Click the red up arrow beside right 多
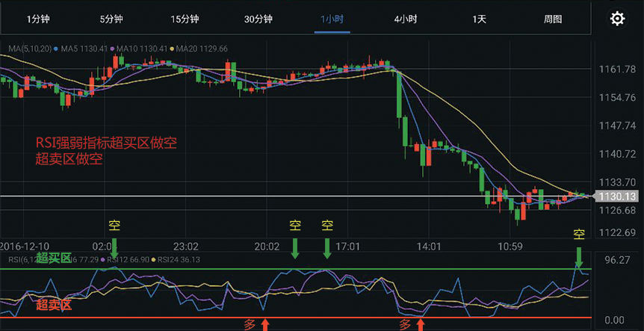 (420, 324)
